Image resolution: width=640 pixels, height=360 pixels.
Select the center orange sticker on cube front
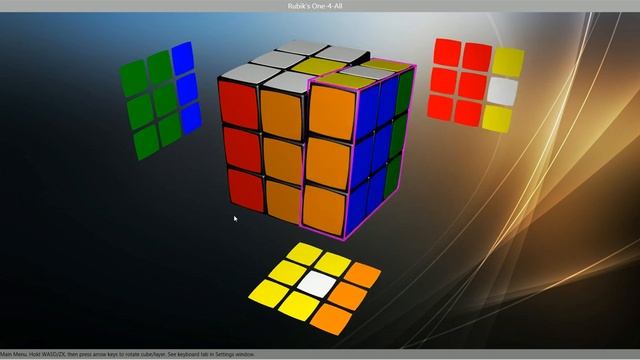pos(283,160)
